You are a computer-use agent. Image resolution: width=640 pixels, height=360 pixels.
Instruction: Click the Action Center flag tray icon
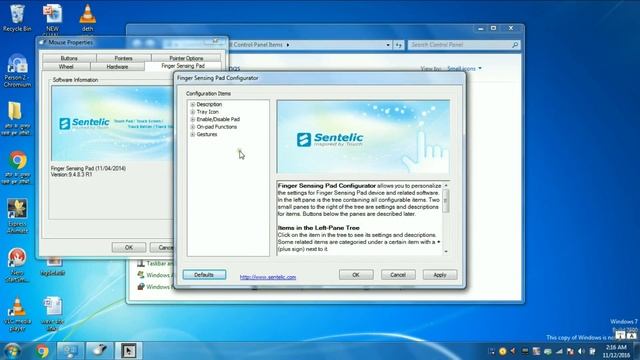570,351
